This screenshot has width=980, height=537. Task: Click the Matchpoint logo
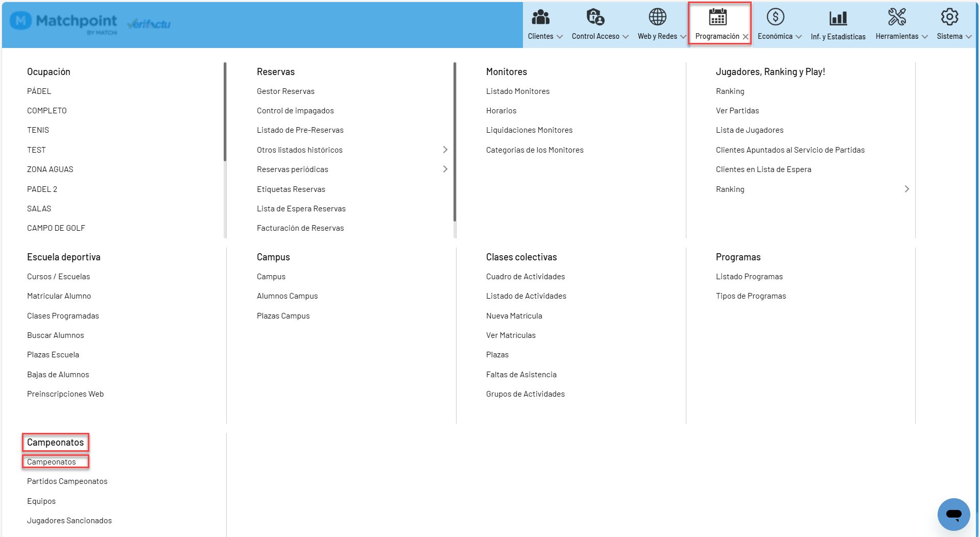[64, 21]
